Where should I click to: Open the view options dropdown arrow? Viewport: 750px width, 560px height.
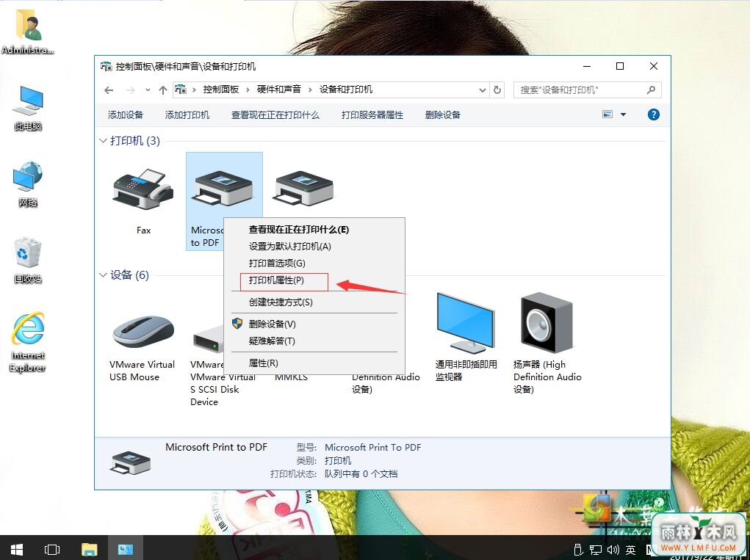[x=623, y=114]
